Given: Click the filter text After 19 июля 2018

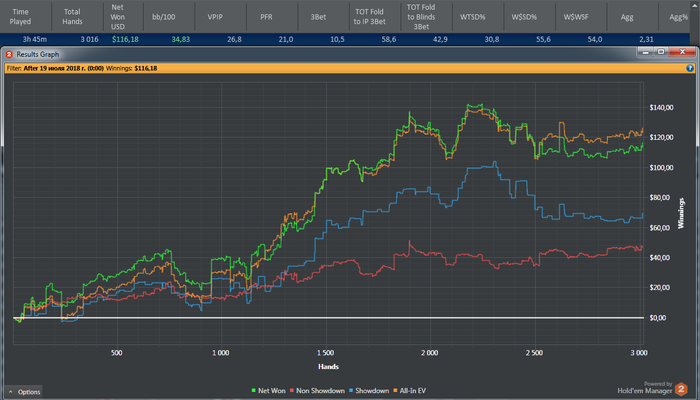Looking at the screenshot, I should [x=63, y=68].
